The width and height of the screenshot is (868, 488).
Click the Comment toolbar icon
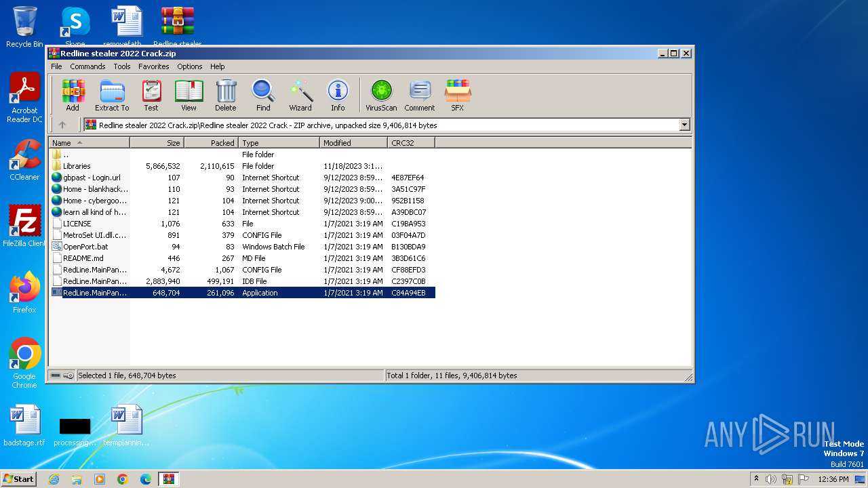pyautogui.click(x=420, y=95)
